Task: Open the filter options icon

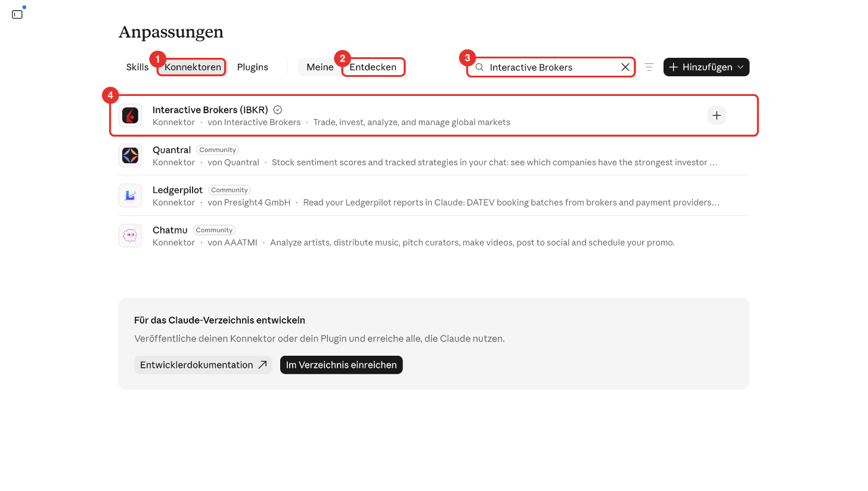Action: [x=649, y=67]
